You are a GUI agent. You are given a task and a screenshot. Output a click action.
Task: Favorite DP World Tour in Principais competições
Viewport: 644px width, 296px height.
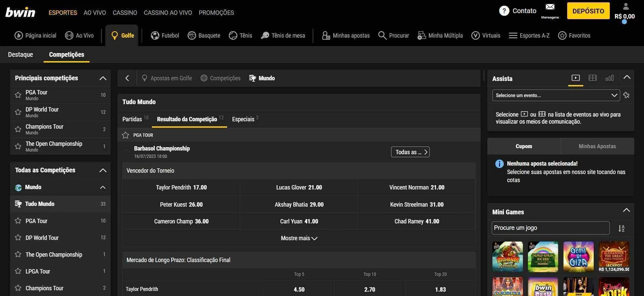click(x=18, y=112)
